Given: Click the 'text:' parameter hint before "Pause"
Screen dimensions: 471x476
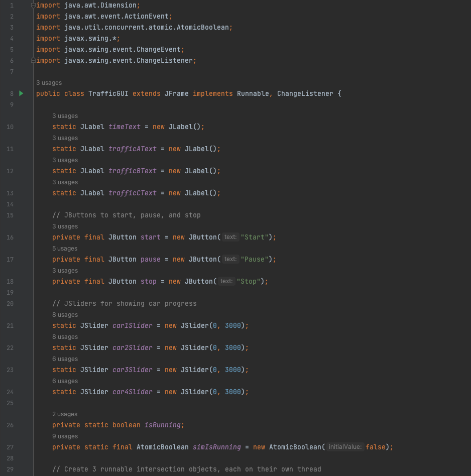Looking at the screenshot, I should point(230,259).
